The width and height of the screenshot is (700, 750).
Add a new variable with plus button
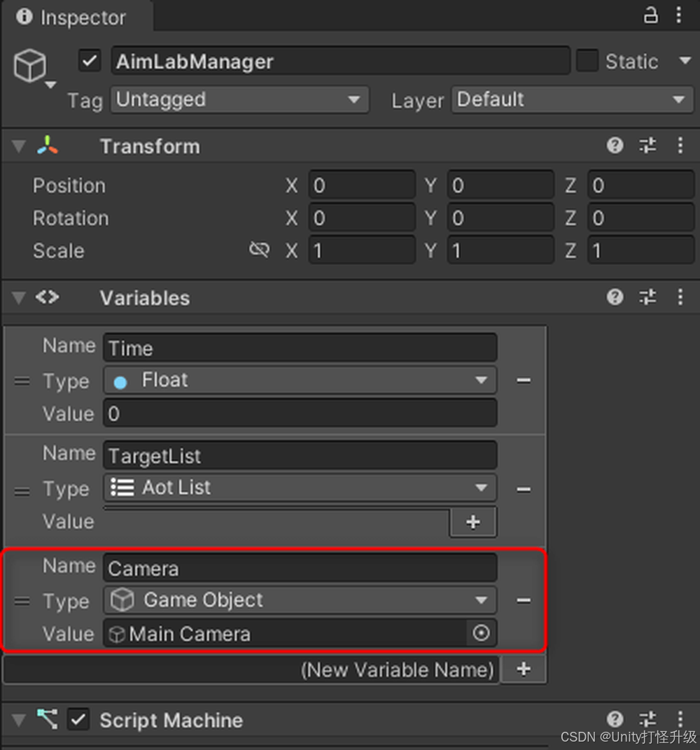524,669
